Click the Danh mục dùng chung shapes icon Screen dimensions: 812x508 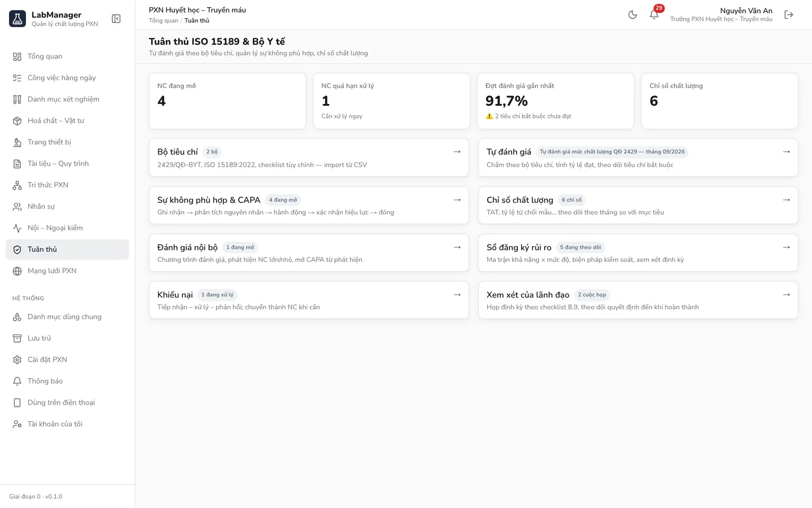(x=17, y=317)
